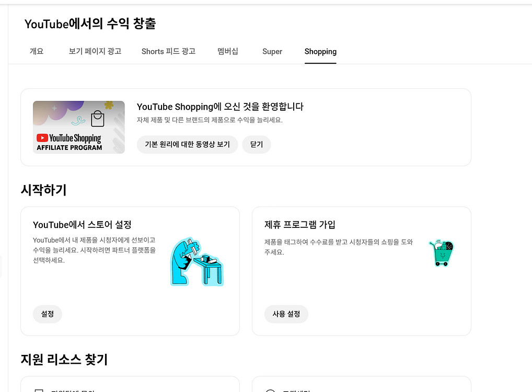532x392 pixels.
Task: Click the 지원 리소스 찾기 heading
Action: pyautogui.click(x=64, y=360)
